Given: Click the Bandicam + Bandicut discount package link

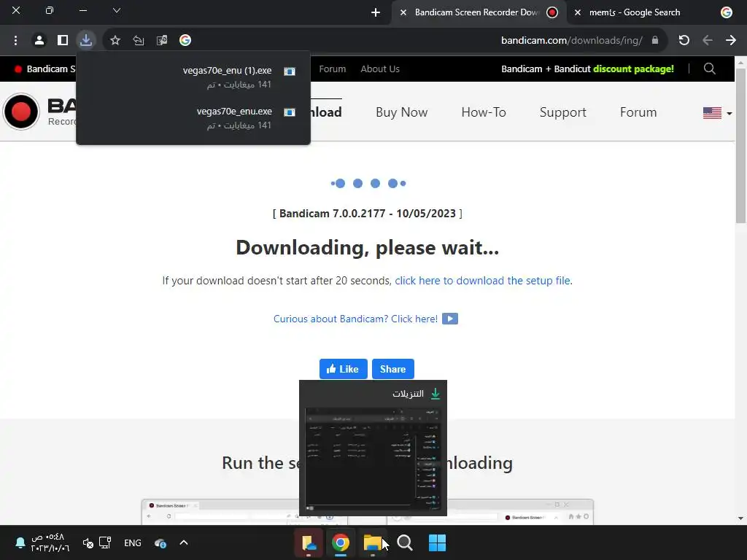Looking at the screenshot, I should click(x=587, y=69).
